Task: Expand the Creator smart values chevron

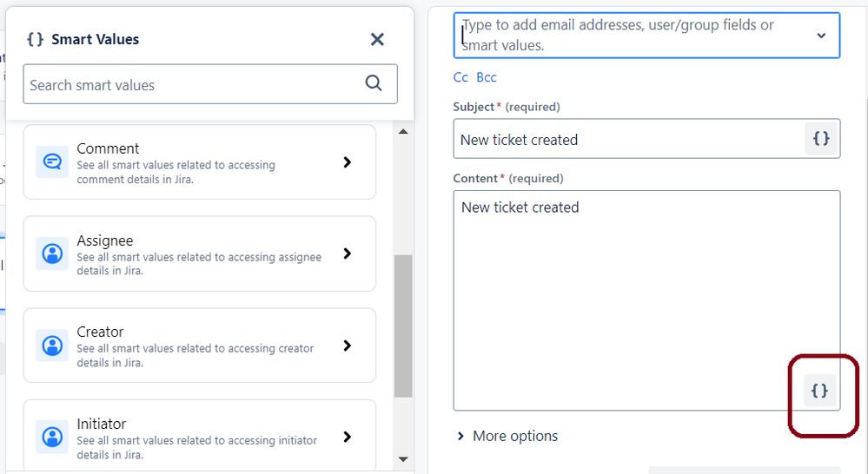Action: pyautogui.click(x=347, y=346)
